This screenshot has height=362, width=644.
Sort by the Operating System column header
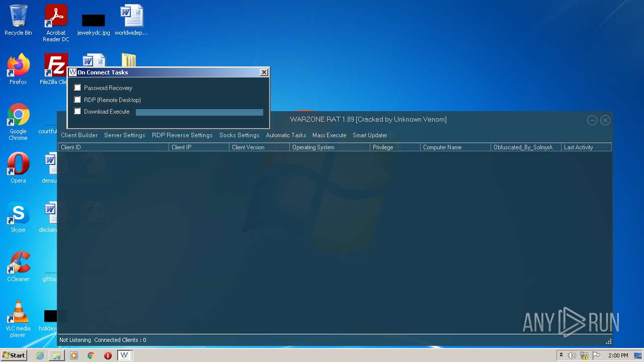pos(330,147)
